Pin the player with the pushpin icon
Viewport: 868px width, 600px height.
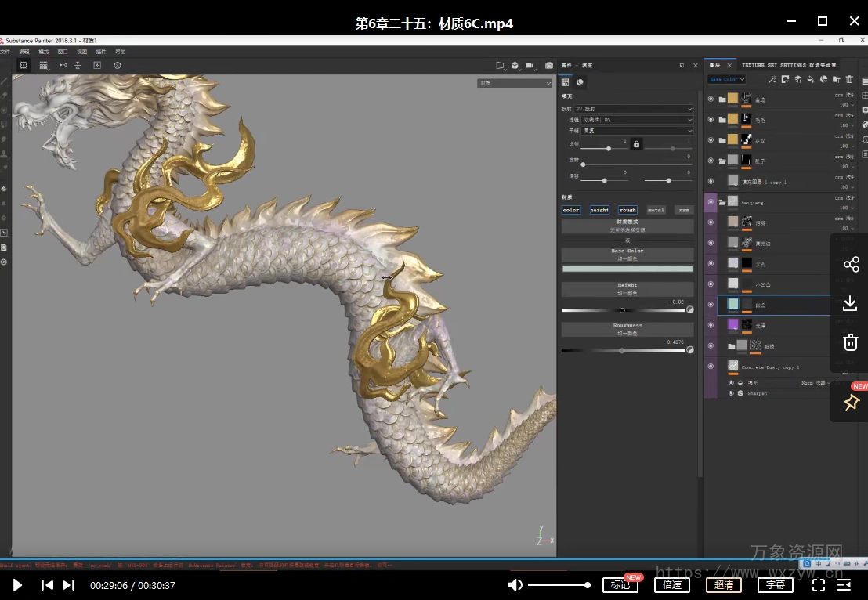[x=851, y=403]
